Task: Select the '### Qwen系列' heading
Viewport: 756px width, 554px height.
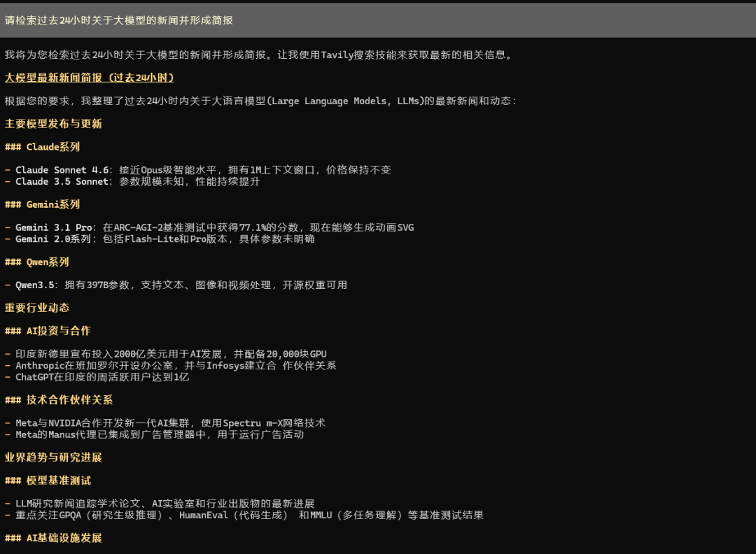Action: 36,262
